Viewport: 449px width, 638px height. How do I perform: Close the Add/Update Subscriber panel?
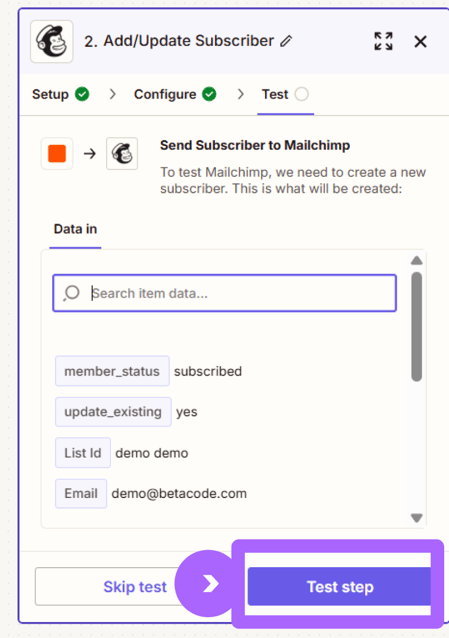click(x=421, y=42)
